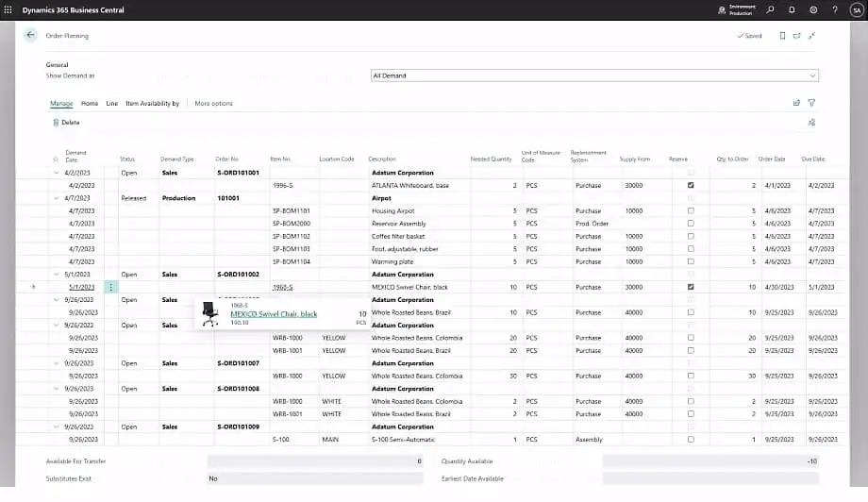Open the settings gear menu
This screenshot has width=868, height=502.
tap(813, 10)
